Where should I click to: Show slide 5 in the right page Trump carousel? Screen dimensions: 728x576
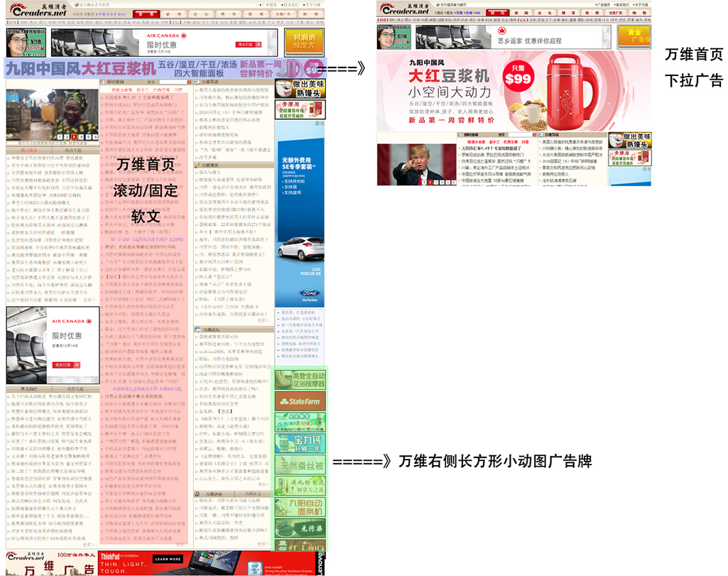click(x=448, y=183)
